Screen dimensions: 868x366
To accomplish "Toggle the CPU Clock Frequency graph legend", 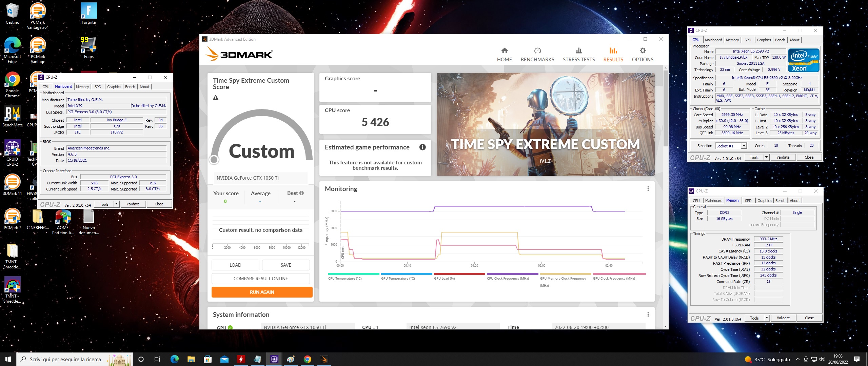I will pos(512,277).
